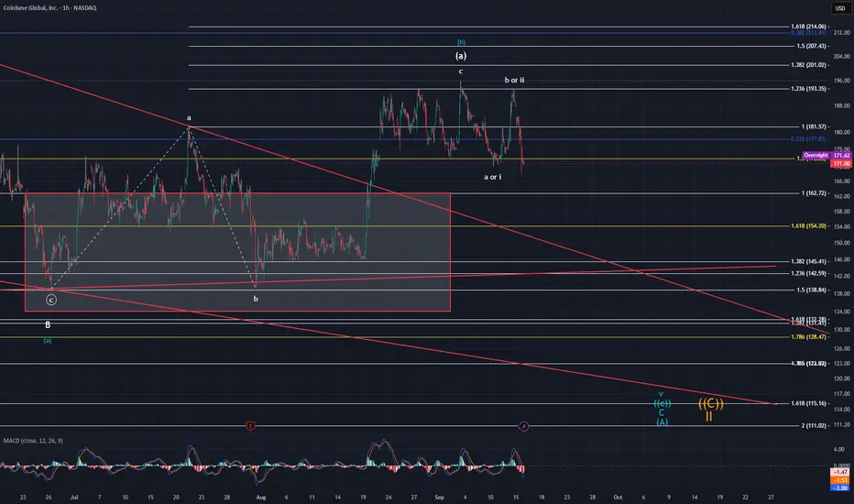Select the 1.236 (193.35) Fibonacci level label

(809, 88)
